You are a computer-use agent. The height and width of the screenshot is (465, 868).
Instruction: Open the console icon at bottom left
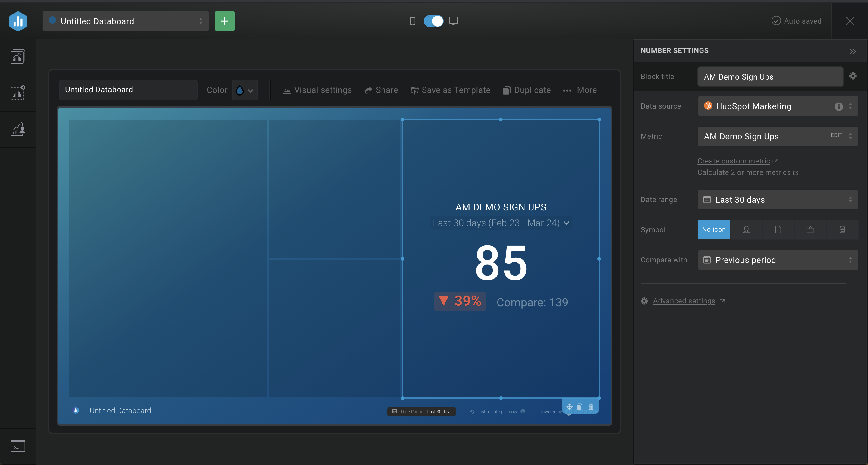18,446
